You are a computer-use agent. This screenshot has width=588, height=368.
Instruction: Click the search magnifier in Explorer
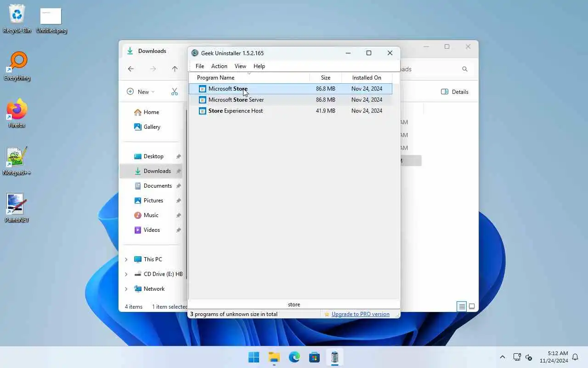465,69
